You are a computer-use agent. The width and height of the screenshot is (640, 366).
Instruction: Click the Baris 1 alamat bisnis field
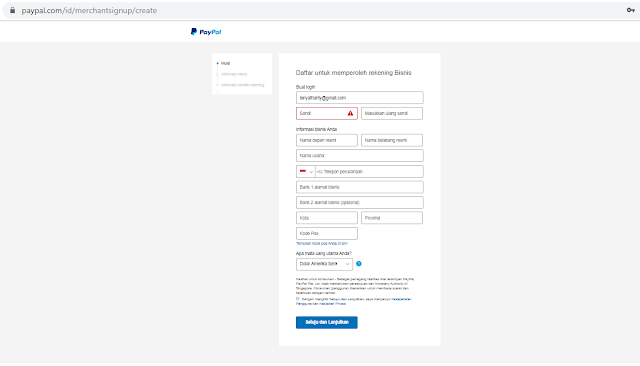(359, 187)
